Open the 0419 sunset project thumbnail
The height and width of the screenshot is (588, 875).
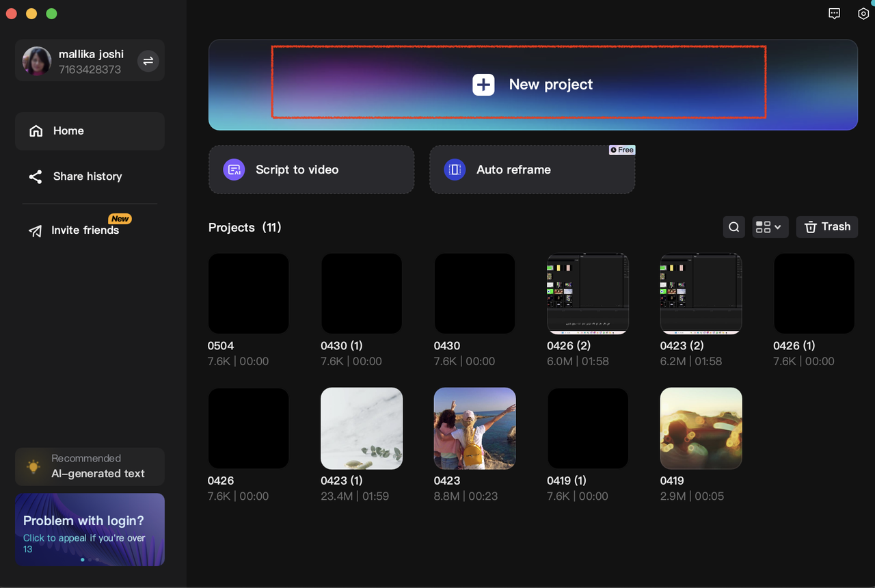tap(701, 429)
